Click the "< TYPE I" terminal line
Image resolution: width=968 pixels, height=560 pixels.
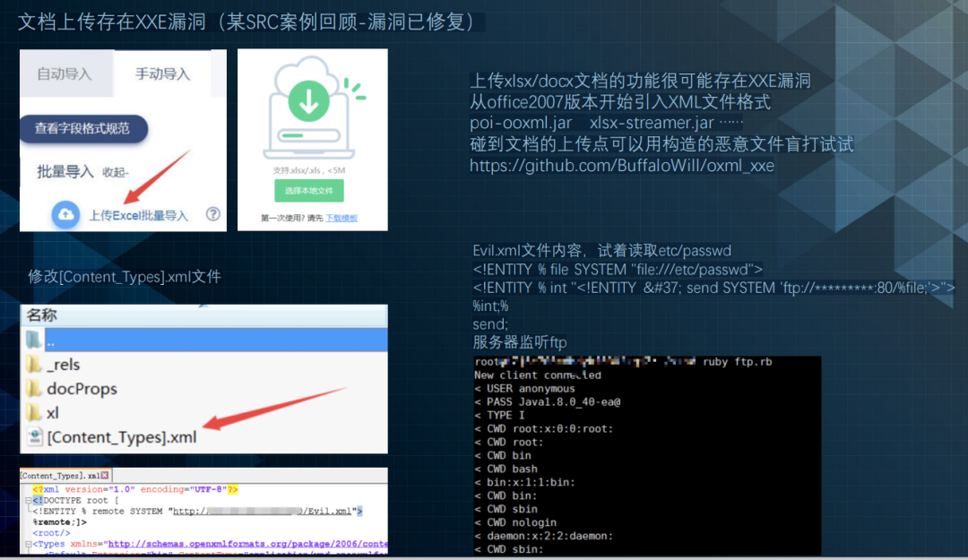499,416
